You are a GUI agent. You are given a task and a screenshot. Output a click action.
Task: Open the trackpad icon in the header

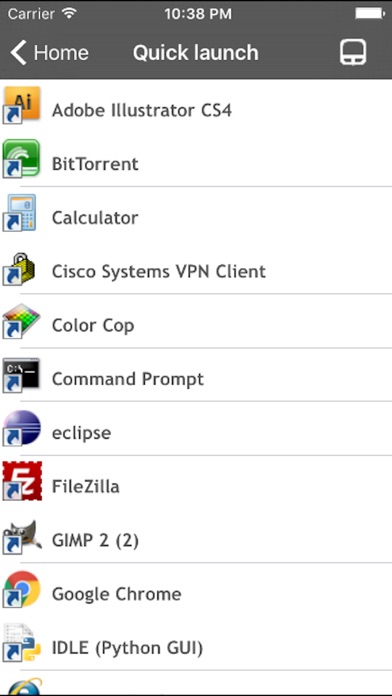tap(353, 52)
